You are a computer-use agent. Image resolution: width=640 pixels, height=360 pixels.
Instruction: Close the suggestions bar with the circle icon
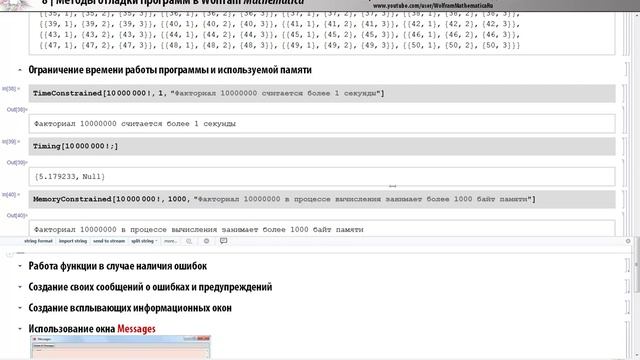628,241
